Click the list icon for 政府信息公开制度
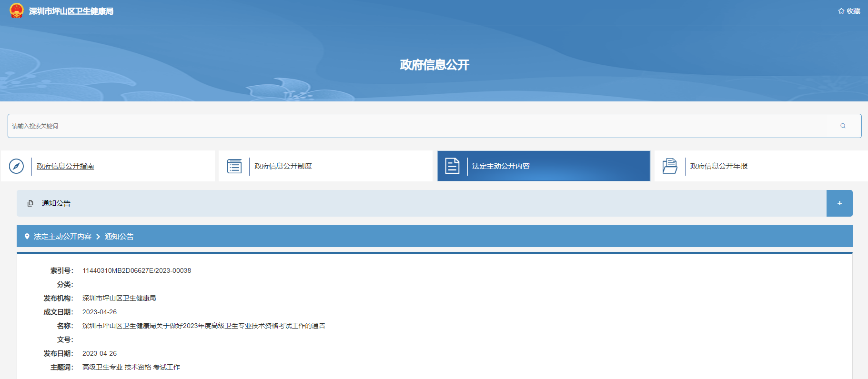This screenshot has width=868, height=379. (234, 166)
